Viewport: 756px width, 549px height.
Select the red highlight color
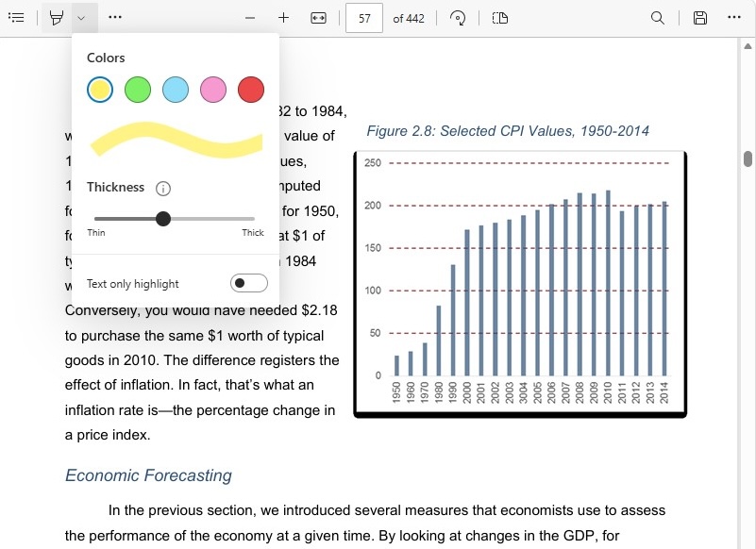click(x=251, y=90)
